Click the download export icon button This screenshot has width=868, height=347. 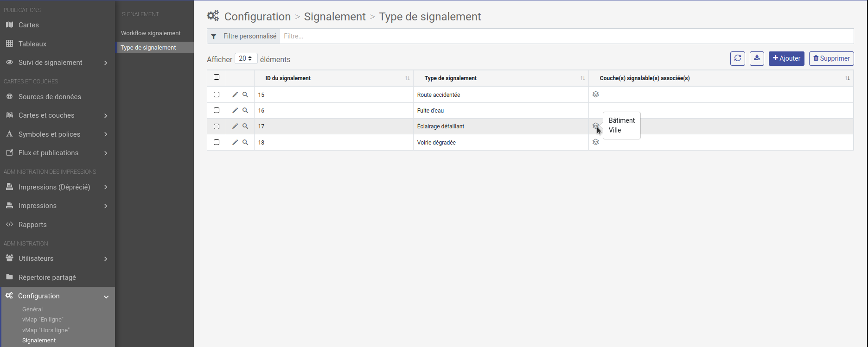tap(757, 58)
